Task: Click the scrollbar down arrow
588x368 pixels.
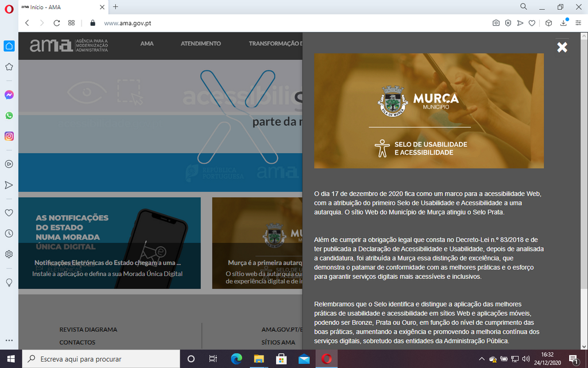Action: 584,346
